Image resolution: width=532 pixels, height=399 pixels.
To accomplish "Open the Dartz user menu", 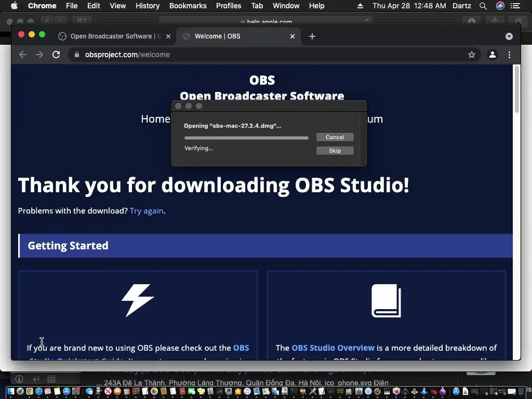I will click(x=462, y=6).
